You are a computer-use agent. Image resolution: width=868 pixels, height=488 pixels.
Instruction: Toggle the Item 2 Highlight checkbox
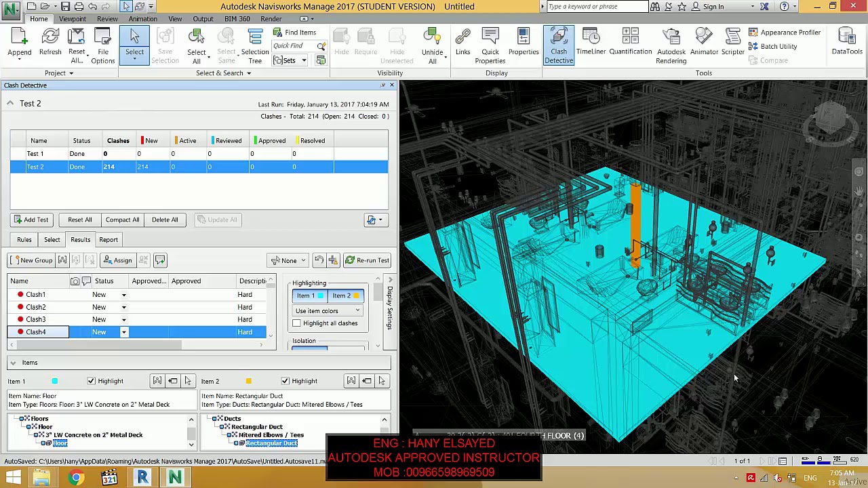[285, 381]
